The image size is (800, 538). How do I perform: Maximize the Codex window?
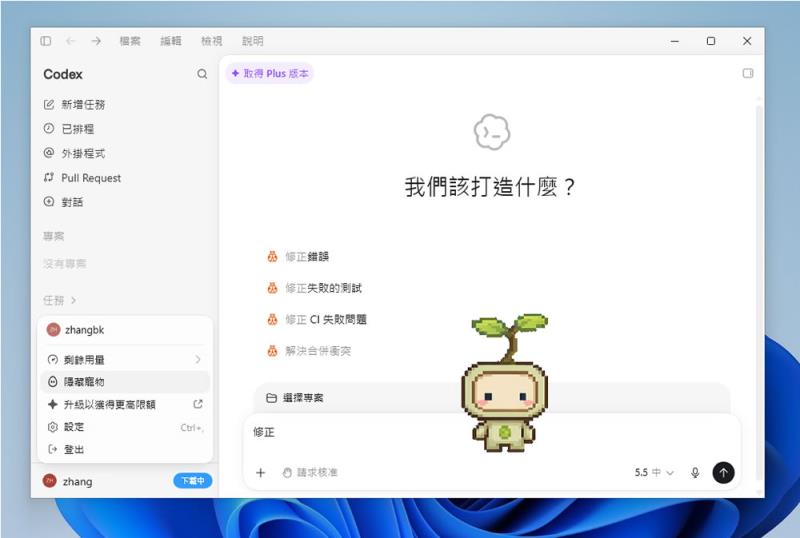(711, 41)
